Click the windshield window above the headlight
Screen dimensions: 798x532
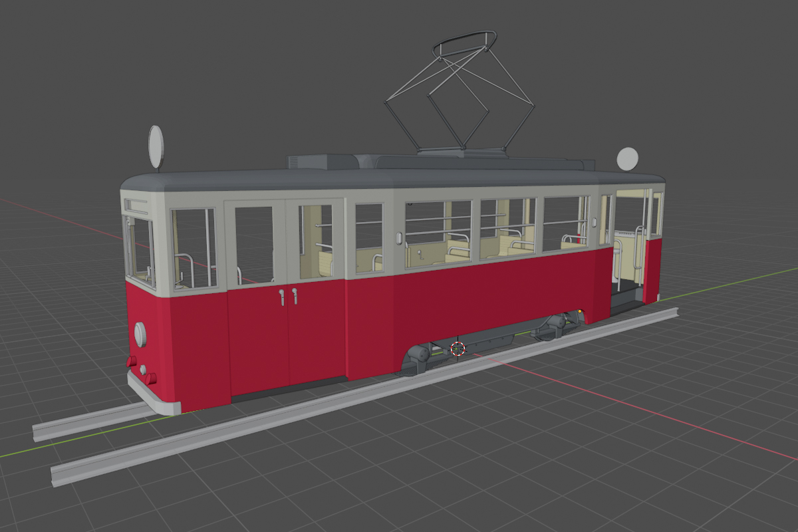coord(140,247)
